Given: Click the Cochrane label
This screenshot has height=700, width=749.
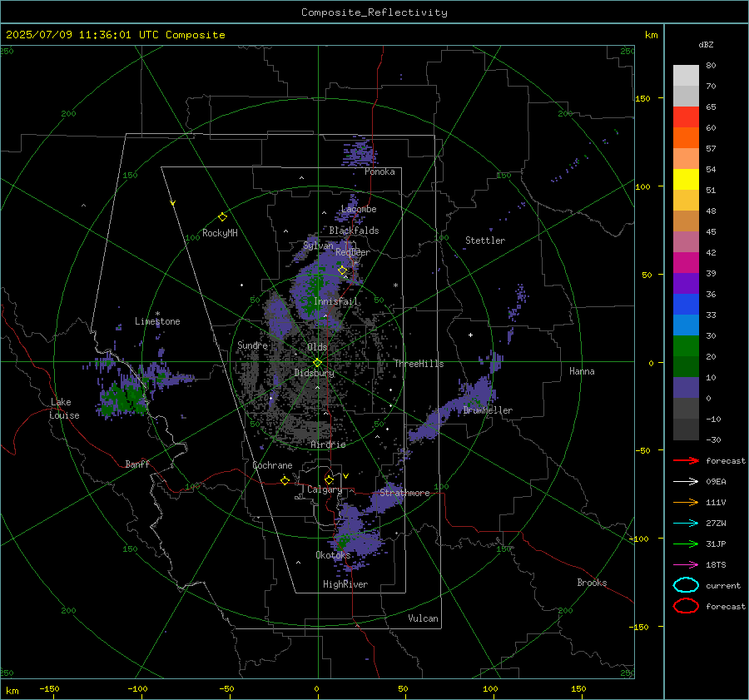Looking at the screenshot, I should (272, 465).
